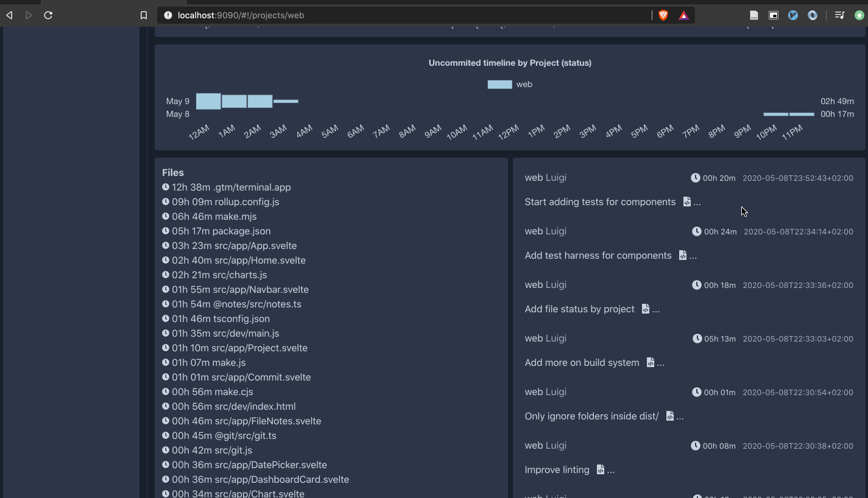Click the clock icon next to package.json
This screenshot has height=498, width=868.
pos(165,231)
